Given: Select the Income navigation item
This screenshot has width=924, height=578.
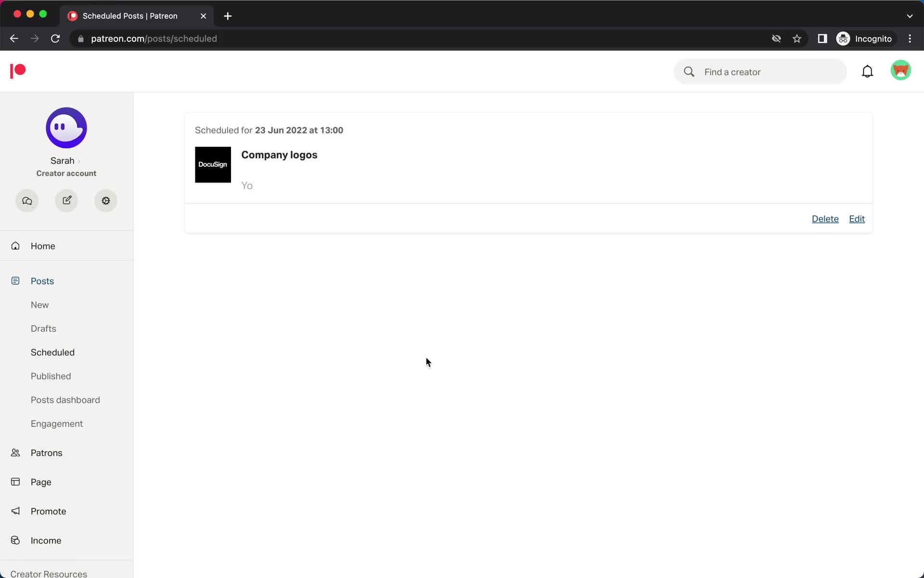Looking at the screenshot, I should click(x=45, y=540).
